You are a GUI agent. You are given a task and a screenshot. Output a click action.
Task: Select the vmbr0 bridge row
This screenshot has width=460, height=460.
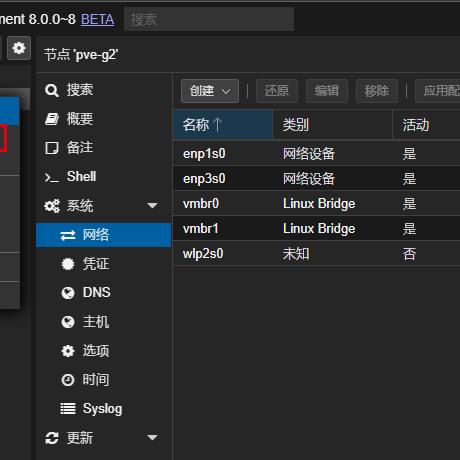[316, 204]
